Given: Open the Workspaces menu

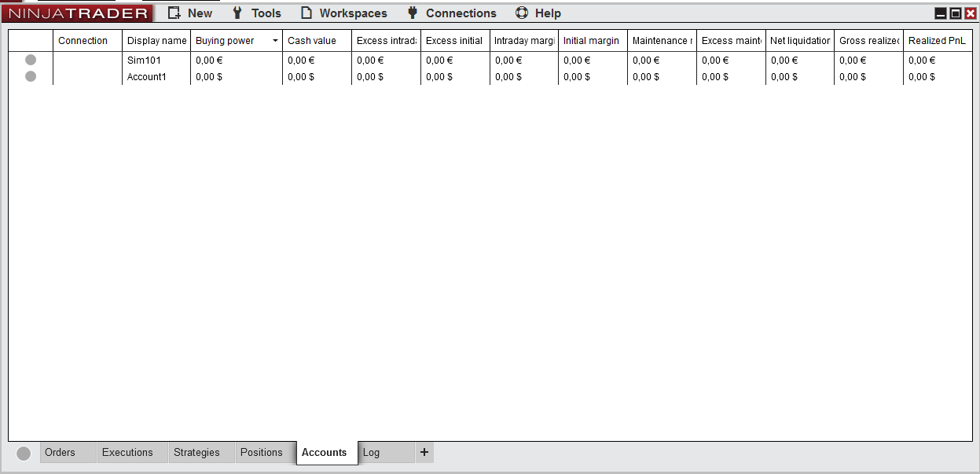Looking at the screenshot, I should (343, 13).
